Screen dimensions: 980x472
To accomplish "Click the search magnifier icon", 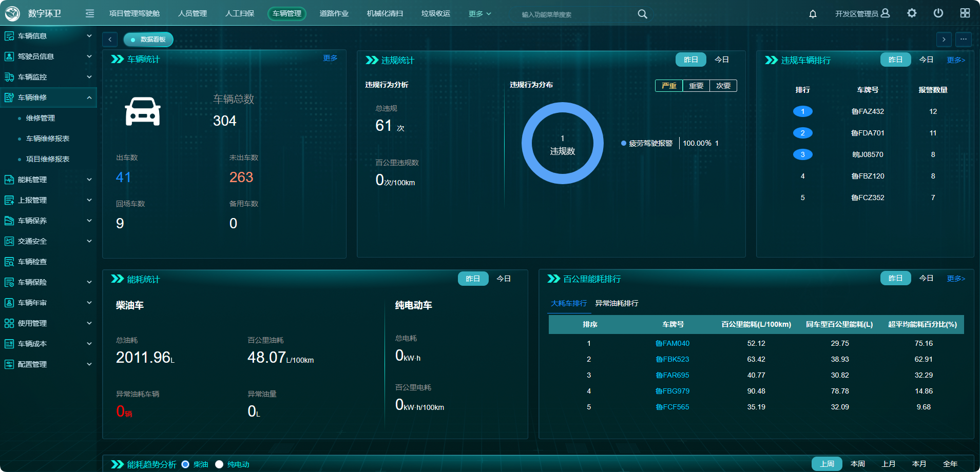I will tap(642, 14).
